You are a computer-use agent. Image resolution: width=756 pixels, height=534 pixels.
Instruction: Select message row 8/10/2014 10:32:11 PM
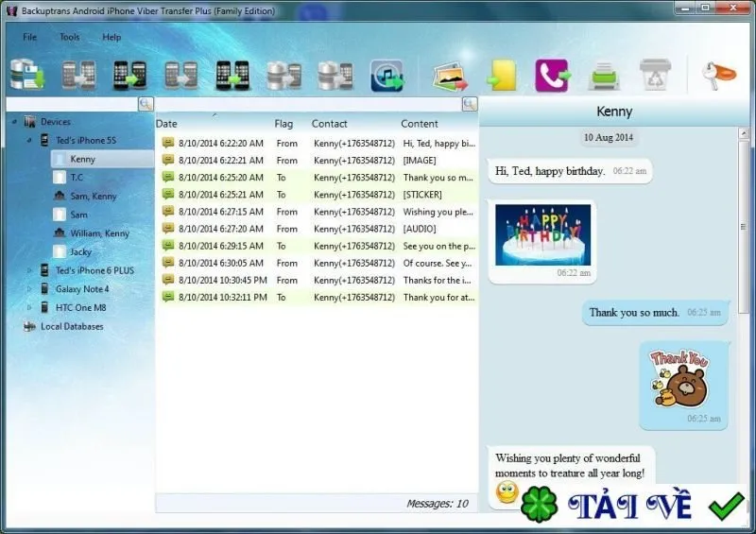[x=318, y=297]
